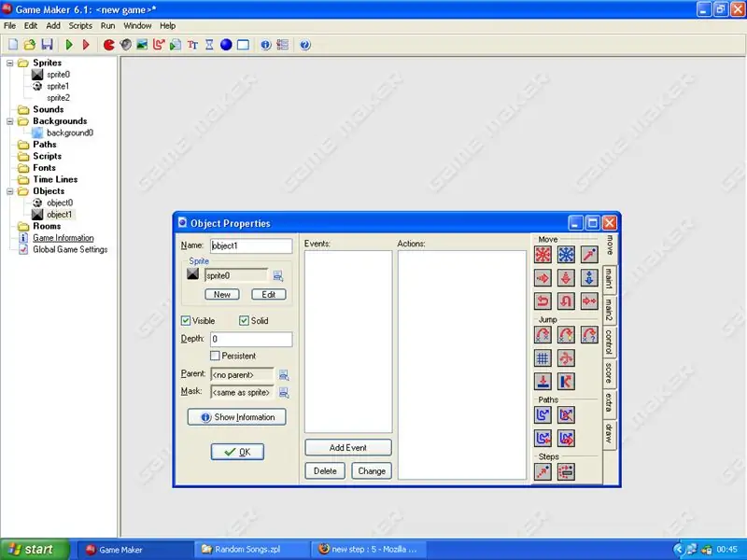Select the red start moving in direction action
Viewport: 747px width, 560px height.
[543, 255]
